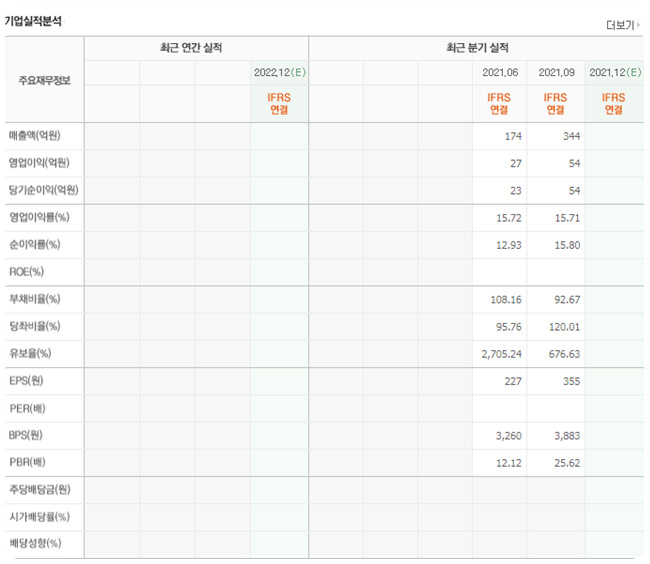This screenshot has width=650, height=564.
Task: Click 당기순이익 value 54
Action: 574,191
